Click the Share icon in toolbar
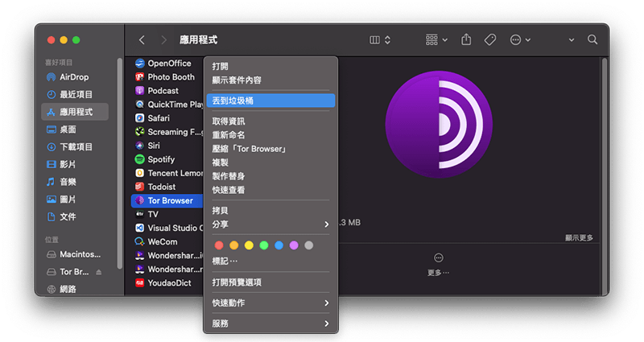This screenshot has width=644, height=342. click(466, 39)
